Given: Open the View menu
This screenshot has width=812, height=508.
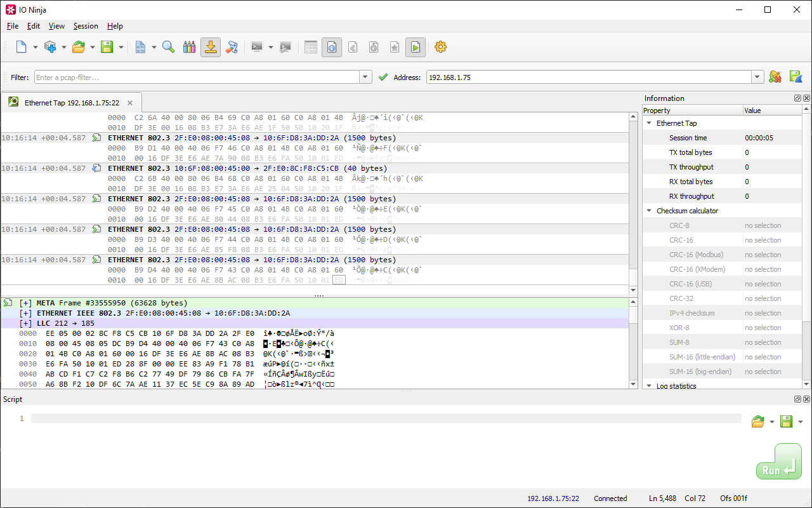Looking at the screenshot, I should 56,26.
